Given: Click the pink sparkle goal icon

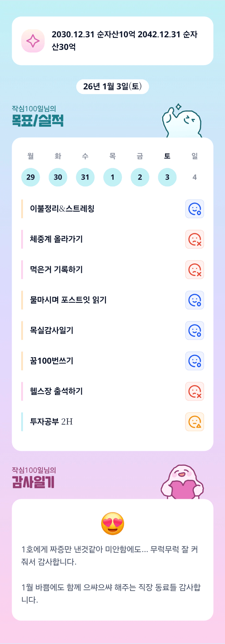Looking at the screenshot, I should [33, 41].
